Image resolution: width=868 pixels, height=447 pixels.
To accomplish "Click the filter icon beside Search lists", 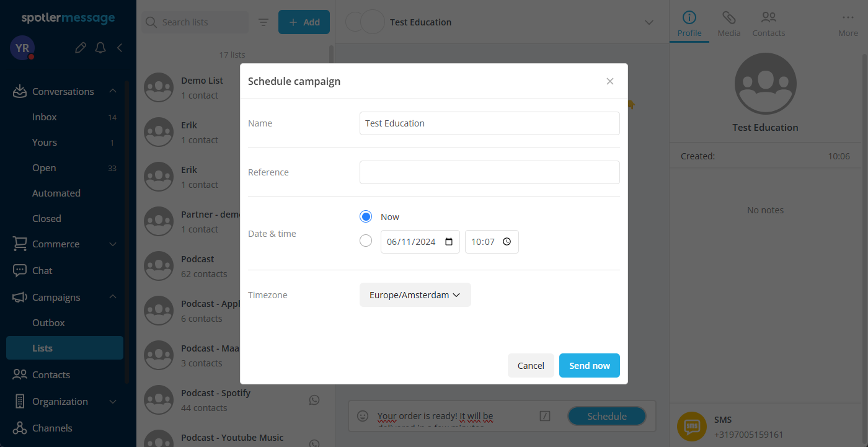I will tap(263, 22).
